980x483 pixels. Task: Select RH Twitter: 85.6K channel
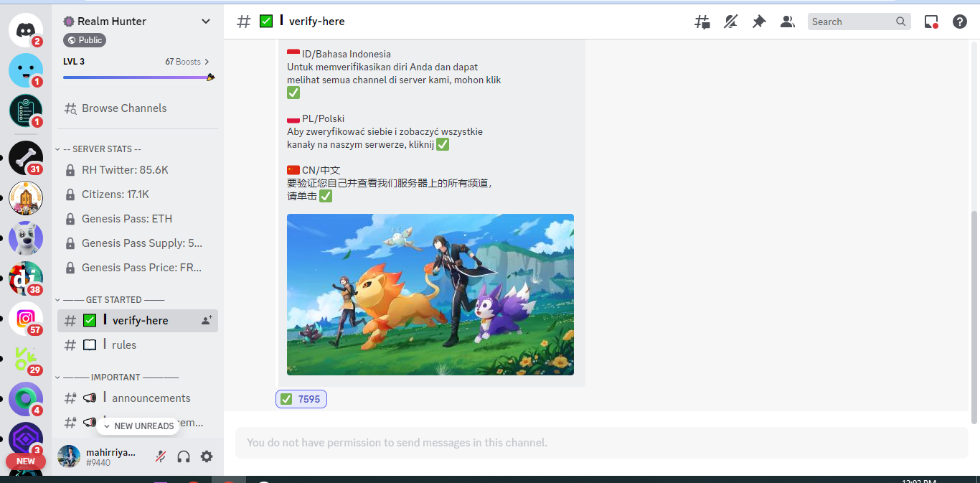[x=138, y=170]
